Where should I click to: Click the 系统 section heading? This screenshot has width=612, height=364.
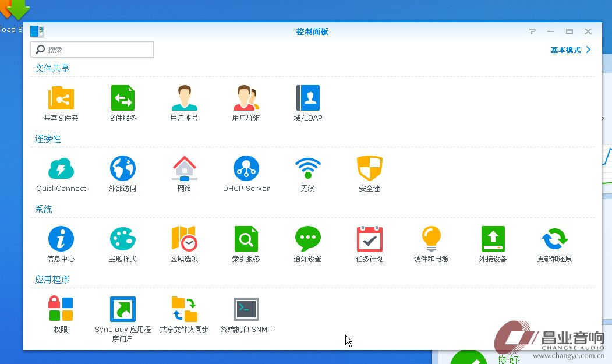coord(43,209)
